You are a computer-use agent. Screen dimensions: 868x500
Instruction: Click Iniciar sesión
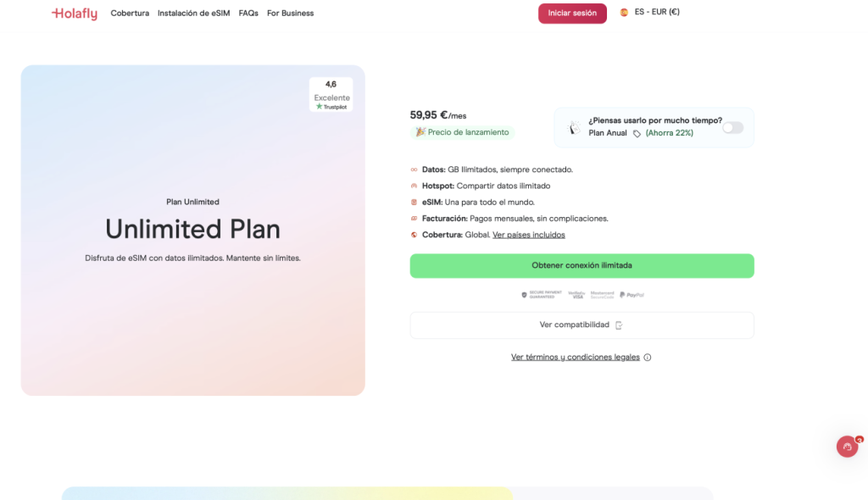pos(572,13)
